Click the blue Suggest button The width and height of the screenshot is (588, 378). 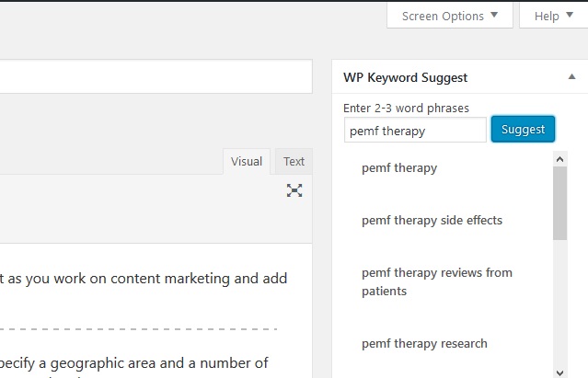click(523, 130)
